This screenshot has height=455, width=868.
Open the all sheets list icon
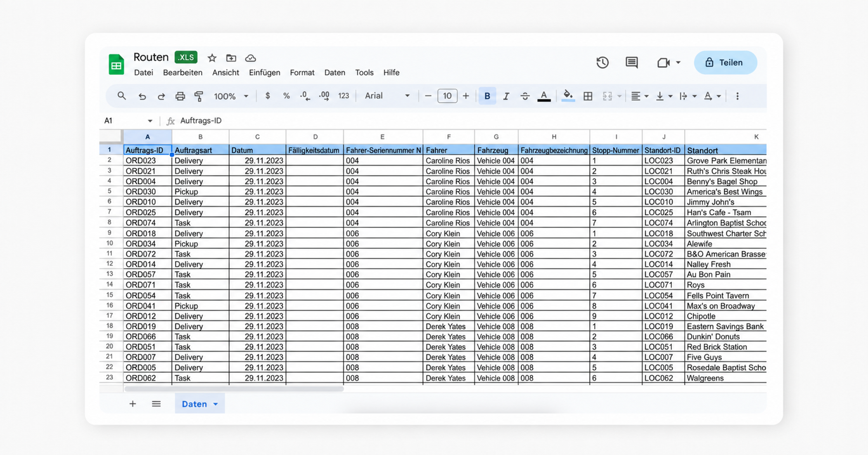156,404
